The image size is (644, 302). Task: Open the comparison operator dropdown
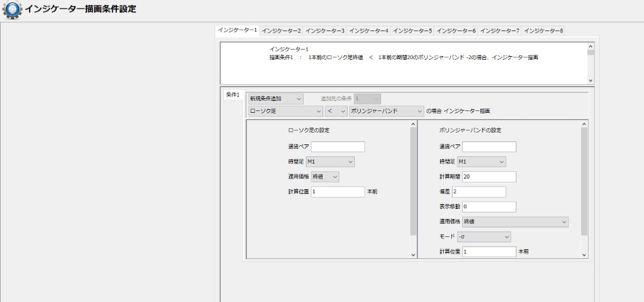click(x=336, y=111)
